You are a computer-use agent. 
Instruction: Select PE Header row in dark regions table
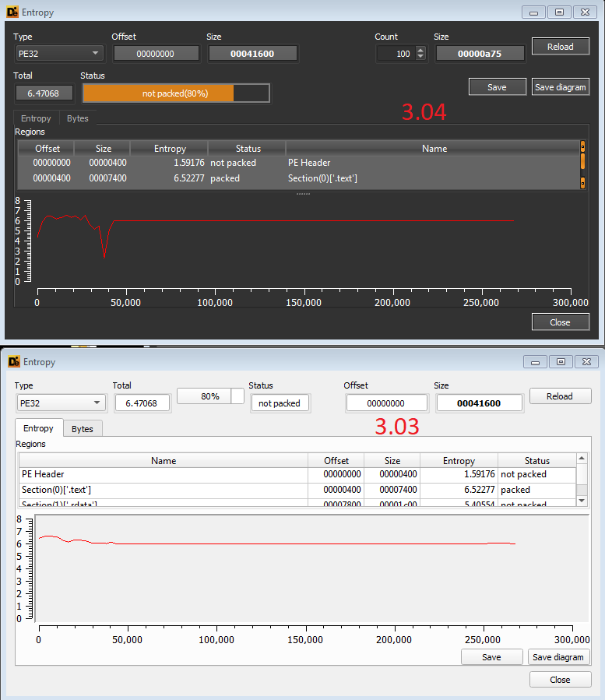tap(298, 163)
